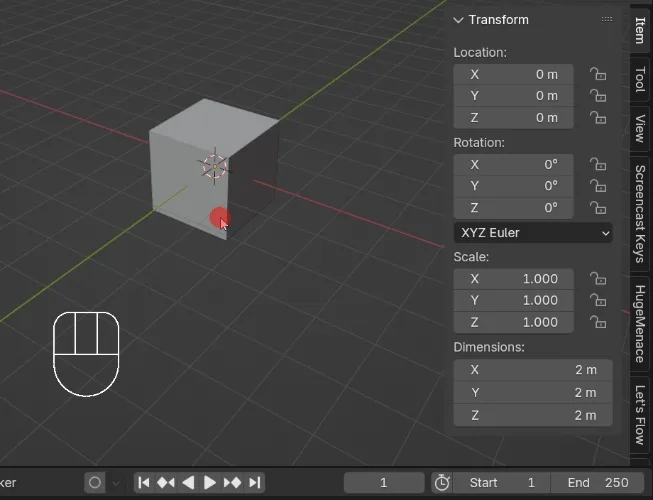Open the Screencast Keys sidebar tab
This screenshot has width=653, height=500.
coord(640,213)
